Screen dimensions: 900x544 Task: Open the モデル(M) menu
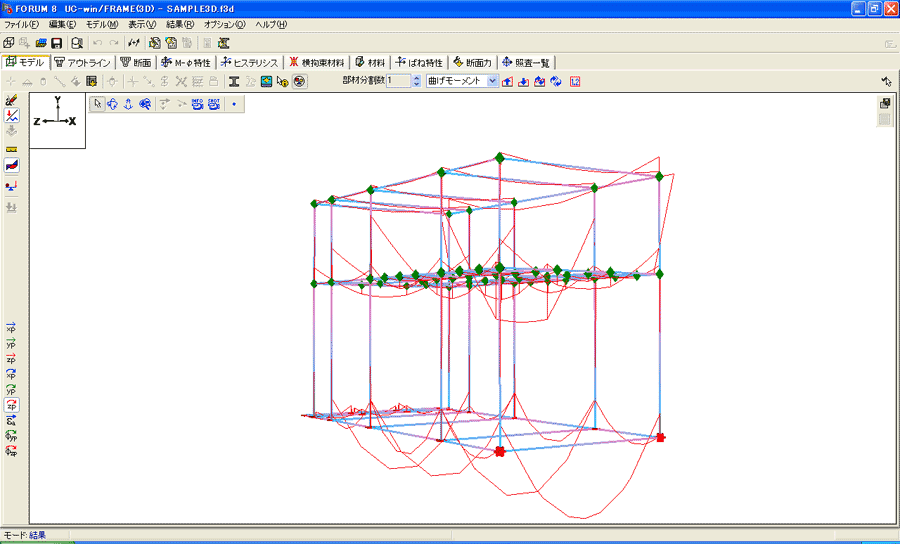point(102,25)
